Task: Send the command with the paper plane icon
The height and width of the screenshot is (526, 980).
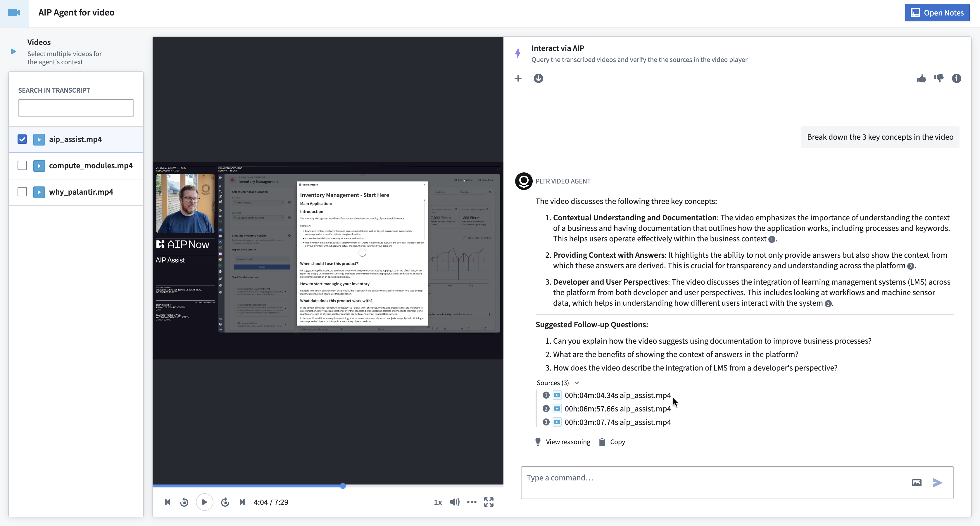Action: click(x=937, y=482)
